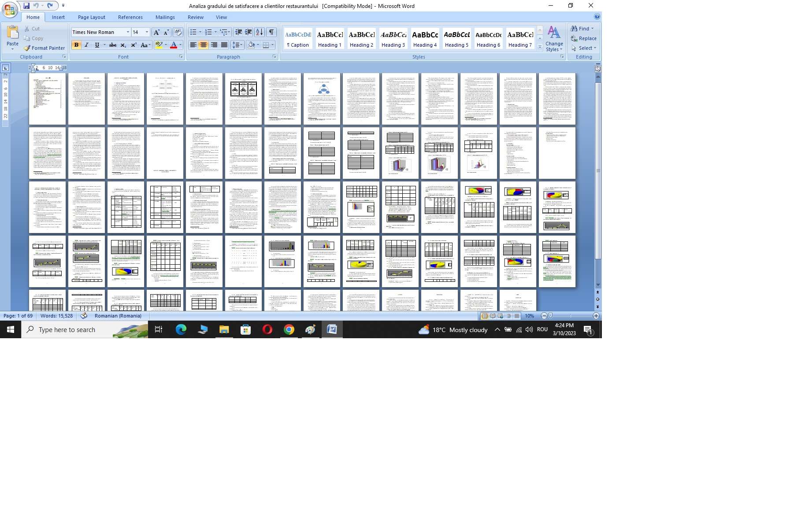Open the font size dropdown
The width and height of the screenshot is (794, 532).
tap(147, 32)
